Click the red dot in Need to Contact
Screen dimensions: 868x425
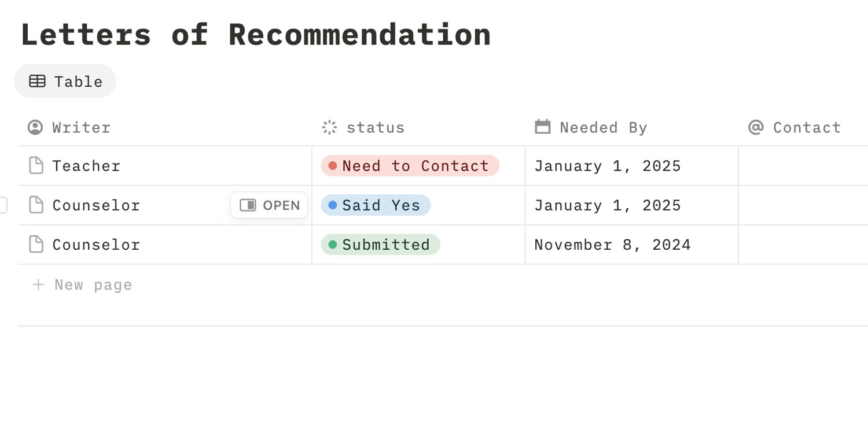333,166
